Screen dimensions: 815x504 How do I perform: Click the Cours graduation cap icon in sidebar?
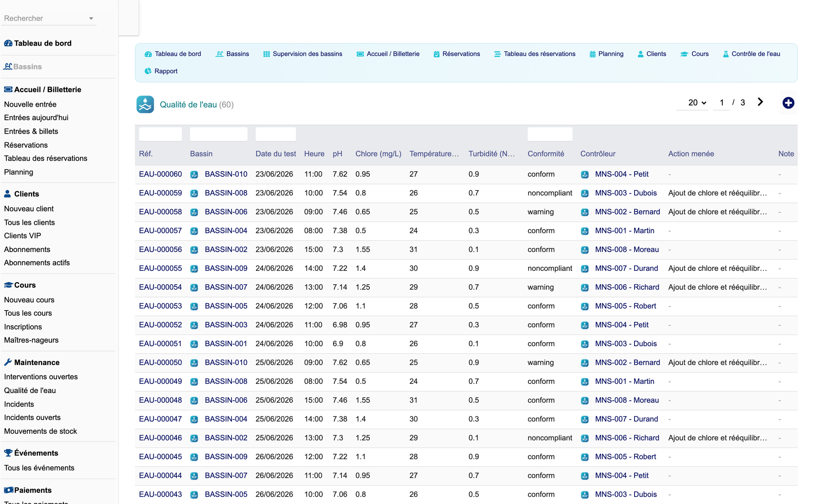point(8,285)
